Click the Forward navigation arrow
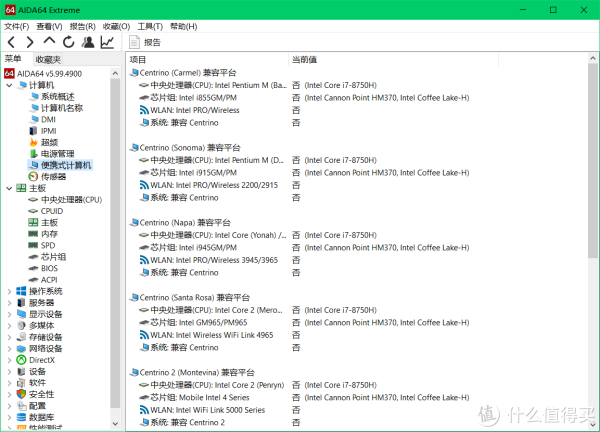Viewport: 600px width, 432px height. coord(30,42)
